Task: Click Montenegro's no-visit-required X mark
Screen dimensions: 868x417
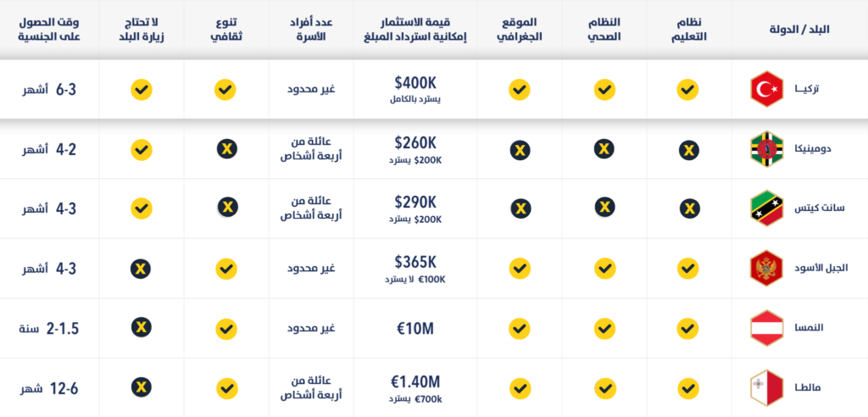Action: [x=142, y=270]
